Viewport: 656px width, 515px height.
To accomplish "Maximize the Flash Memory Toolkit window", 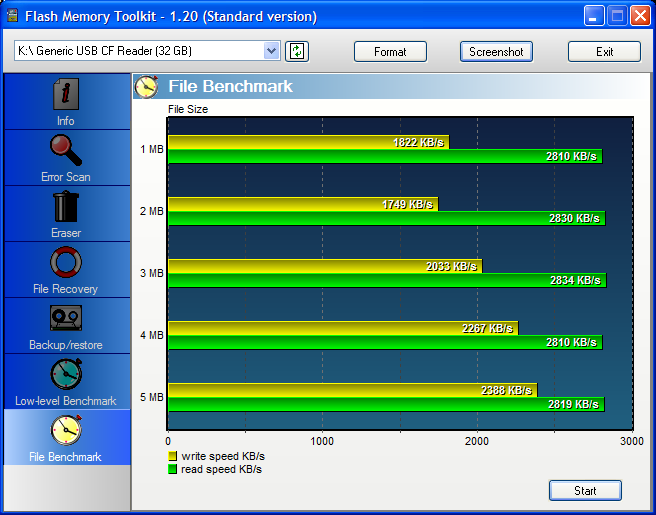I will click(x=617, y=16).
